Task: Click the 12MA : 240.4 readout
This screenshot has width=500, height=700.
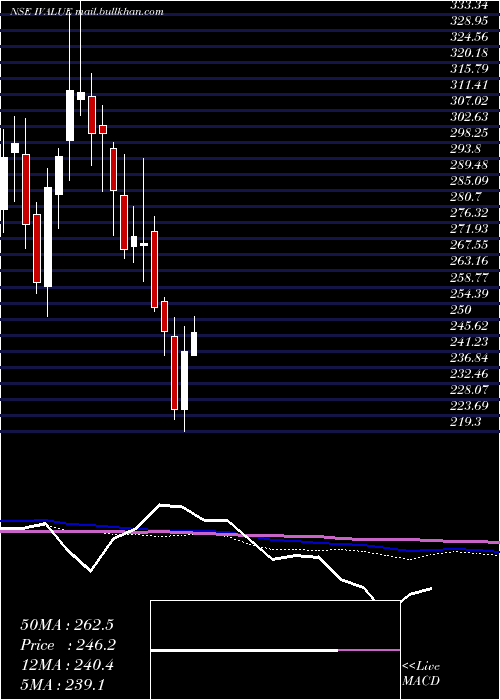Action: [67, 665]
